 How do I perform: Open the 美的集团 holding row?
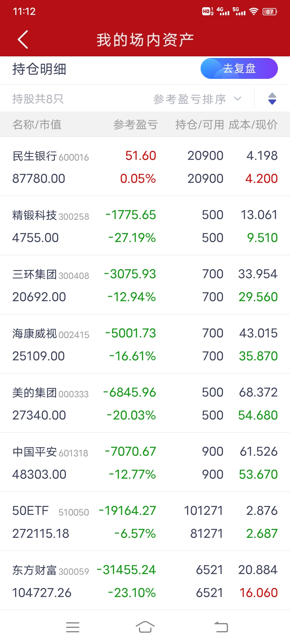tap(145, 403)
